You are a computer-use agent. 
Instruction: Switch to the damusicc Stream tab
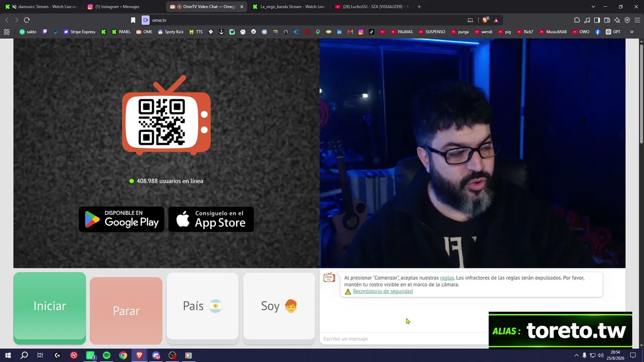pyautogui.click(x=41, y=7)
